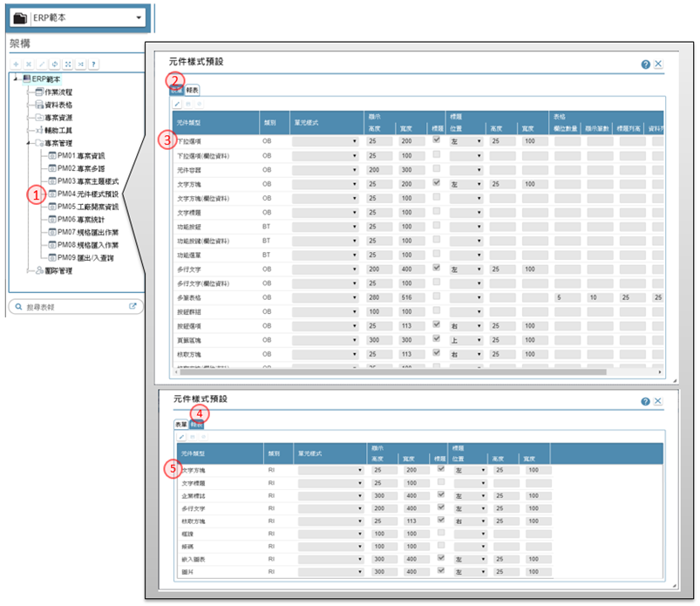Click the pencil edit icon in the lower panel toolbar
This screenshot has height=606, width=700.
[x=181, y=437]
